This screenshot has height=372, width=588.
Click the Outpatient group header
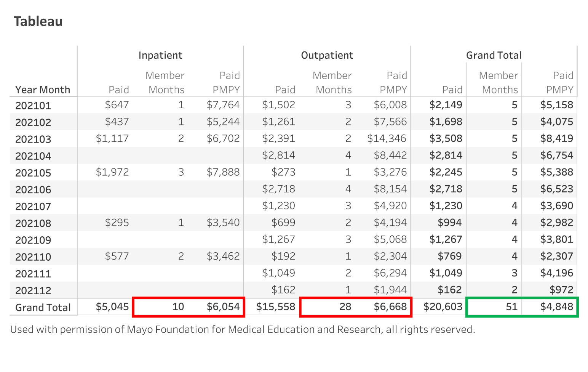[x=327, y=55]
